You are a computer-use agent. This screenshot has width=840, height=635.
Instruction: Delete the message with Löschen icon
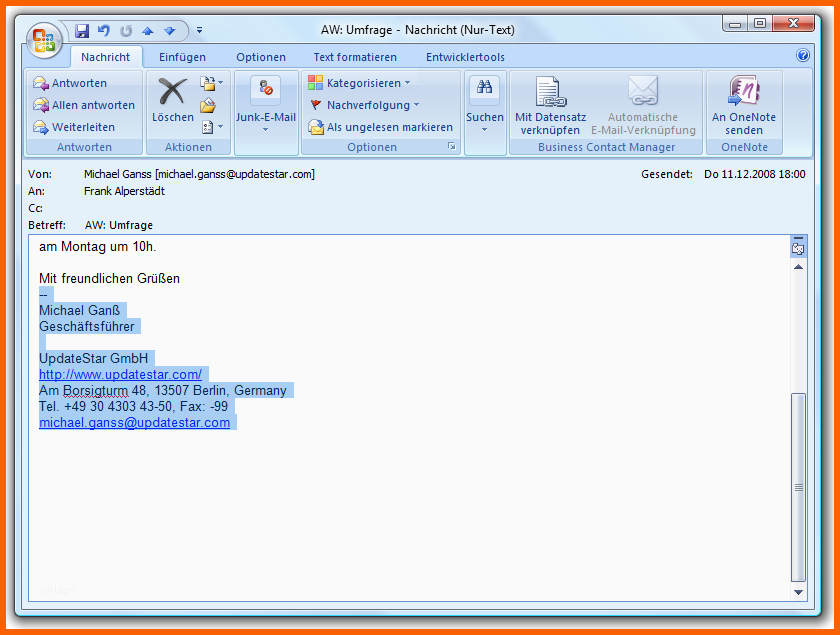coord(172,100)
